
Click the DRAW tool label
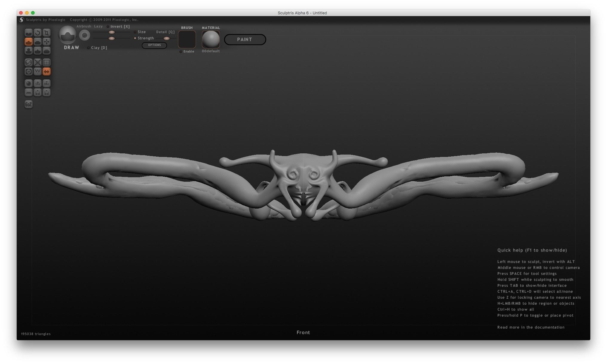[71, 48]
